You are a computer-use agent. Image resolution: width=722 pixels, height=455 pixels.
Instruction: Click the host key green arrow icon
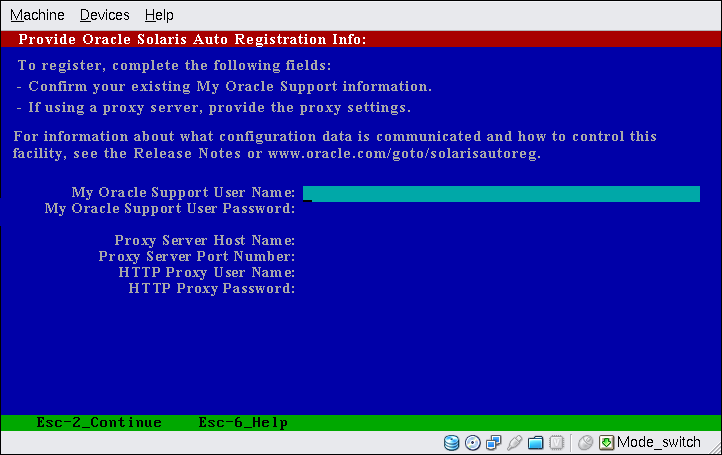pyautogui.click(x=606, y=443)
